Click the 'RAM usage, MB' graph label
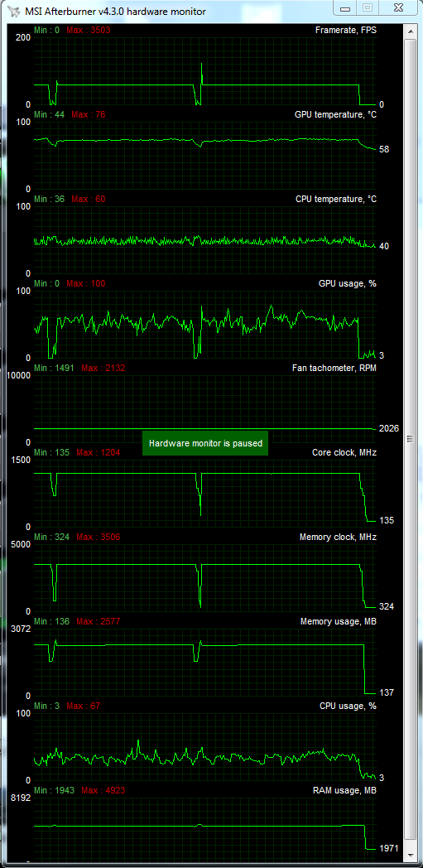Image resolution: width=423 pixels, height=868 pixels. tap(344, 790)
